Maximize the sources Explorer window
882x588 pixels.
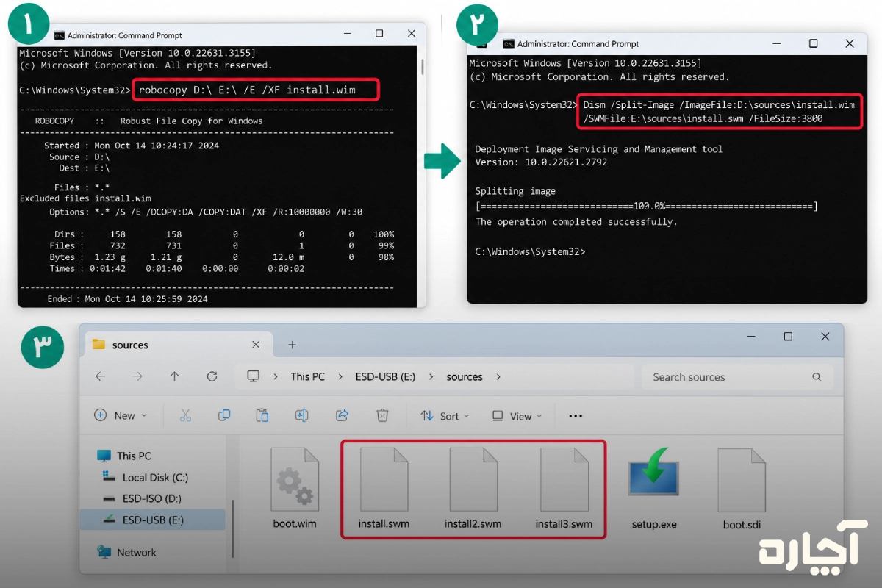(788, 337)
